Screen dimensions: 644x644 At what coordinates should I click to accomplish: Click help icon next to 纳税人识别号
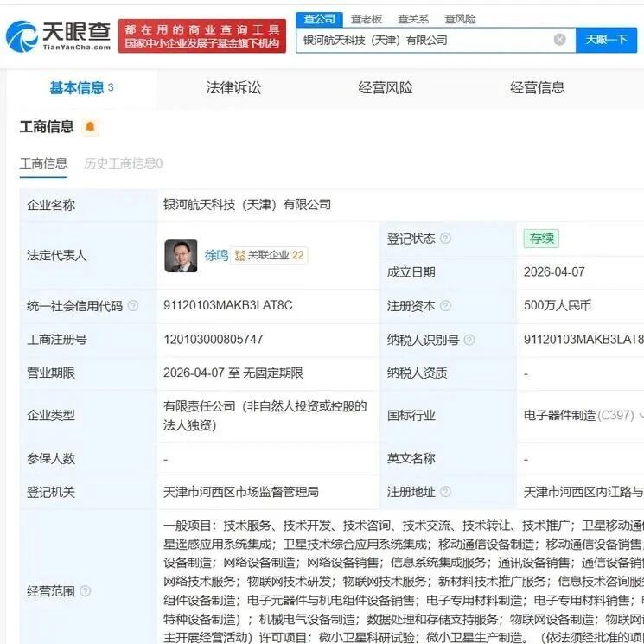(x=469, y=340)
